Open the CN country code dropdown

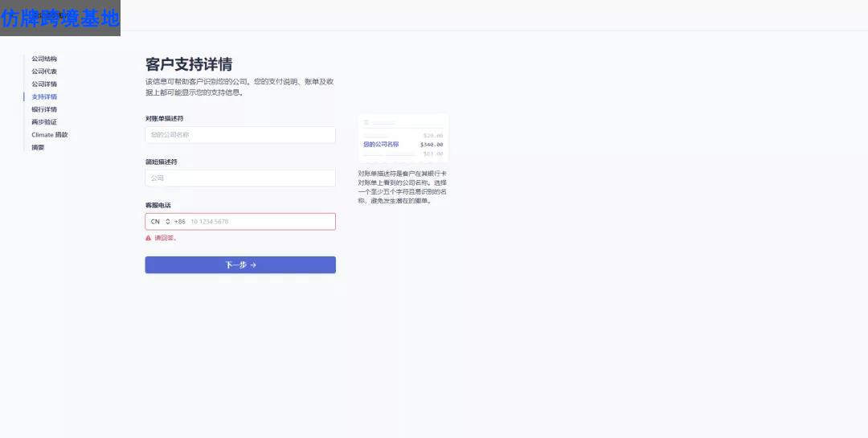coord(160,222)
